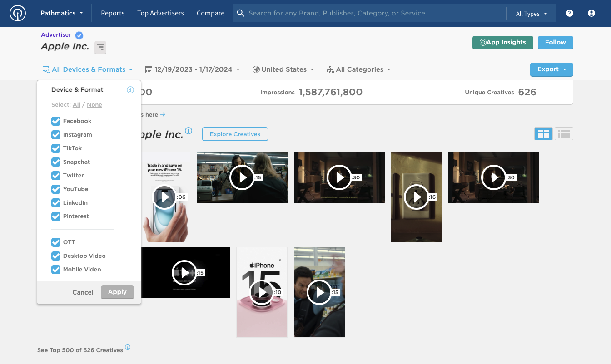
Task: Uncheck the LinkedIn checkbox
Action: point(56,203)
